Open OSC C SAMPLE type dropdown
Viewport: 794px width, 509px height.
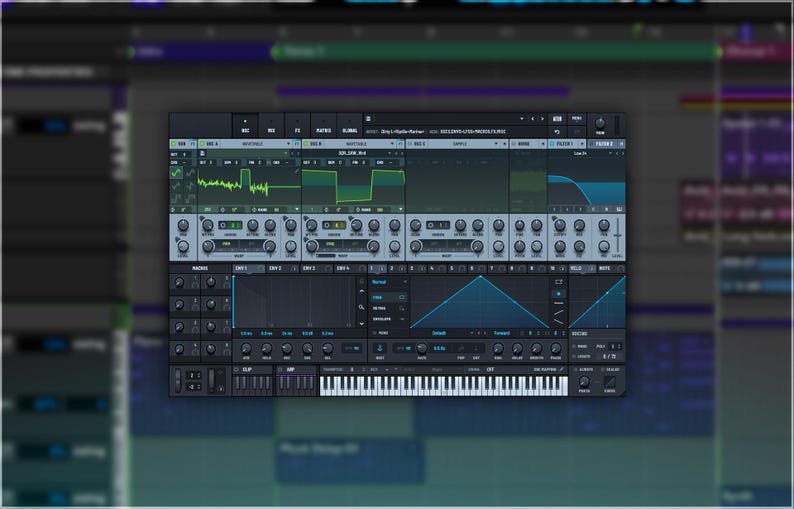pos(465,144)
